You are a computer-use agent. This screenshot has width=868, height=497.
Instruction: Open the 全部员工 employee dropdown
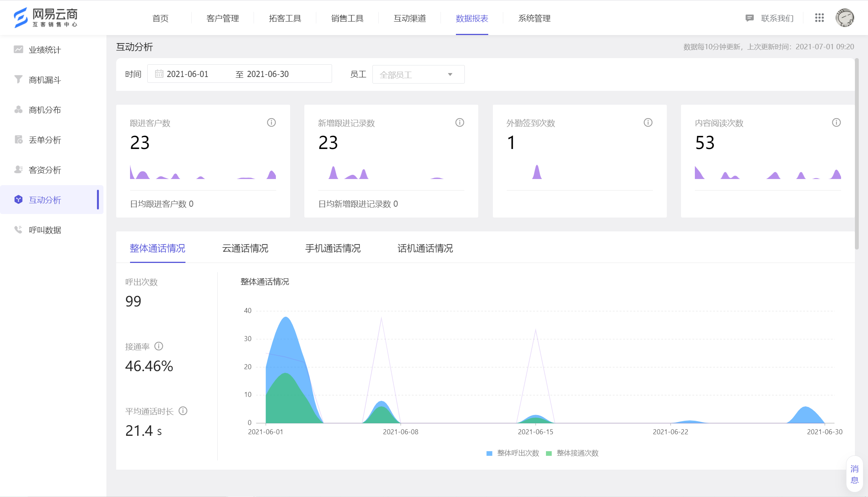coord(418,74)
